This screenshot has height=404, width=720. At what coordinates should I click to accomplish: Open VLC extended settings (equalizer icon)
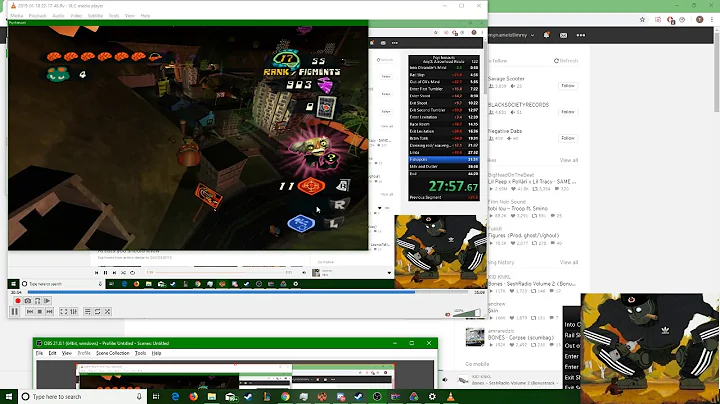coord(73,312)
